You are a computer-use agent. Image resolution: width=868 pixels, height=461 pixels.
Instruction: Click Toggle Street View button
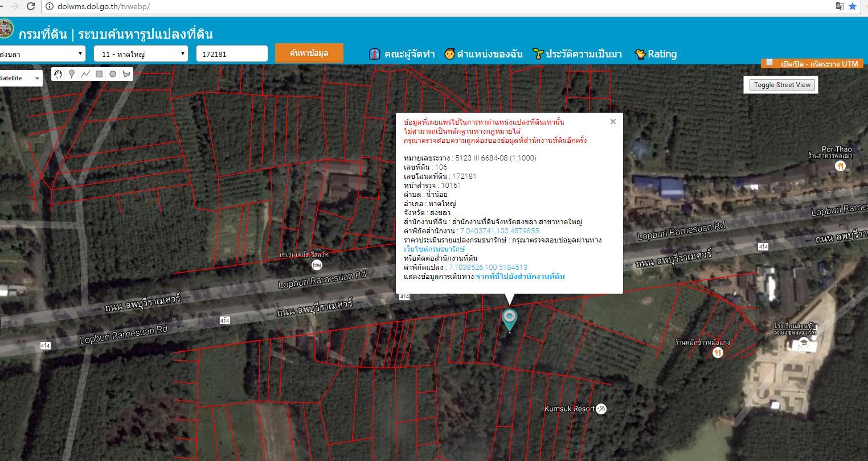[x=782, y=85]
